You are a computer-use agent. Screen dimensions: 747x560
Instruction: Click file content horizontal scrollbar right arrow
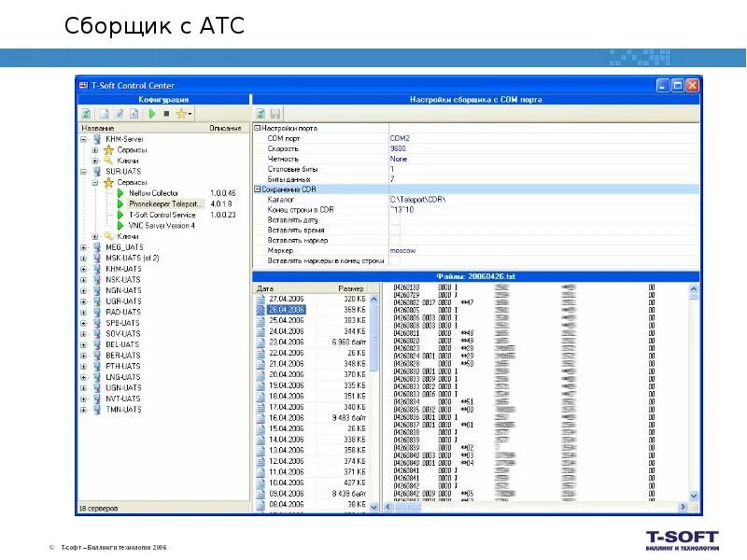[684, 507]
